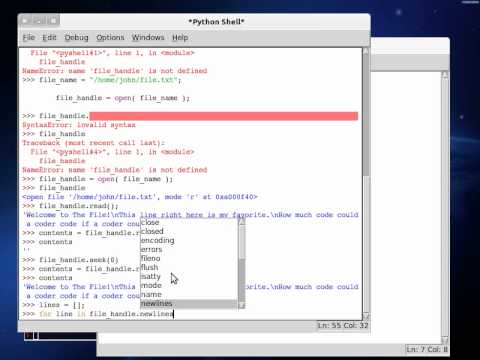The height and width of the screenshot is (360, 480).
Task: Click the 'file_handle.read();' line
Action: pyautogui.click(x=70, y=206)
